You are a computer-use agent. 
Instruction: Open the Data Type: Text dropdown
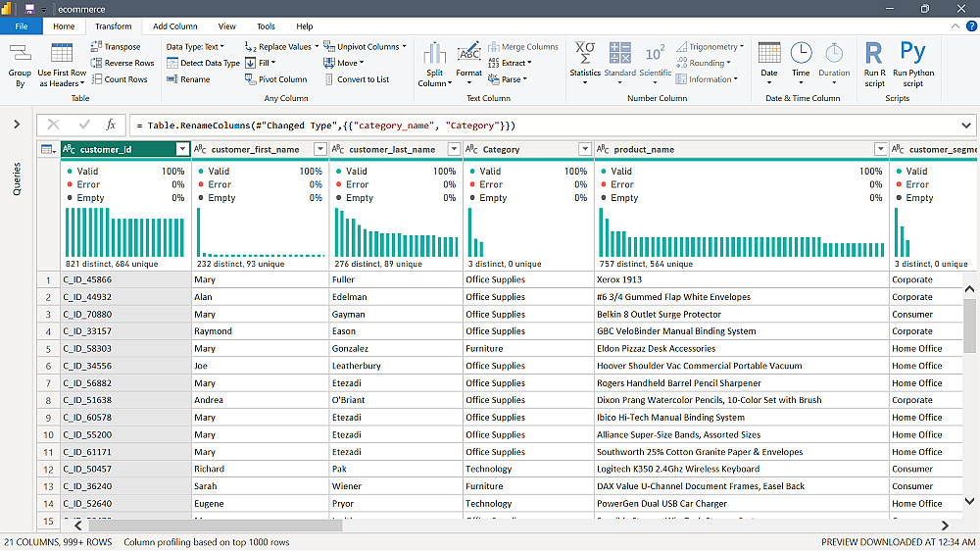pos(195,47)
